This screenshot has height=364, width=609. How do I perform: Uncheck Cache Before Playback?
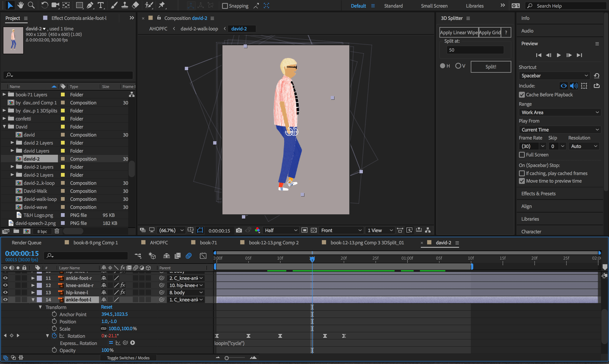(x=522, y=95)
